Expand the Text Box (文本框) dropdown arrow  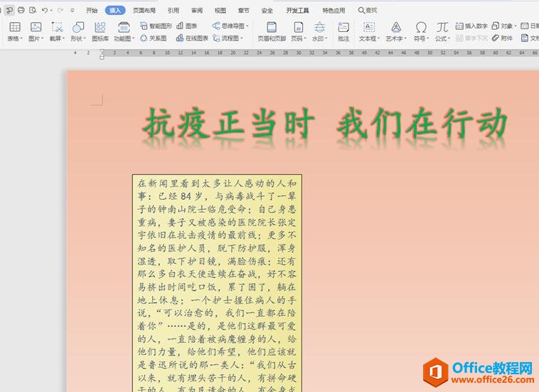point(378,38)
